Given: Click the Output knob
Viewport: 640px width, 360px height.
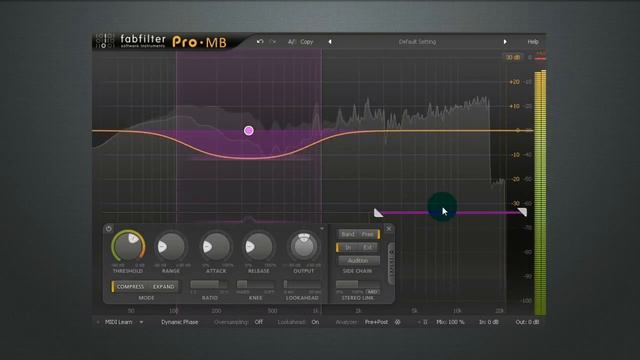Looking at the screenshot, I should [304, 247].
